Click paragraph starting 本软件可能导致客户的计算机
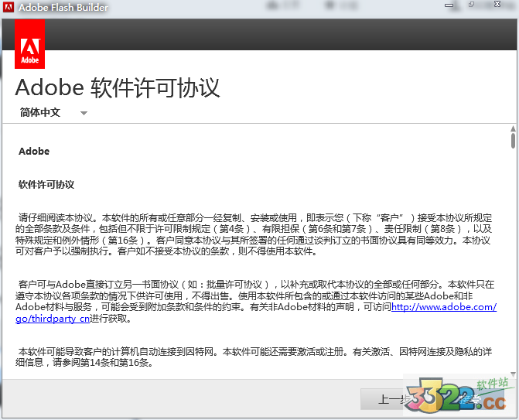This screenshot has height=420, width=519. coord(254,357)
